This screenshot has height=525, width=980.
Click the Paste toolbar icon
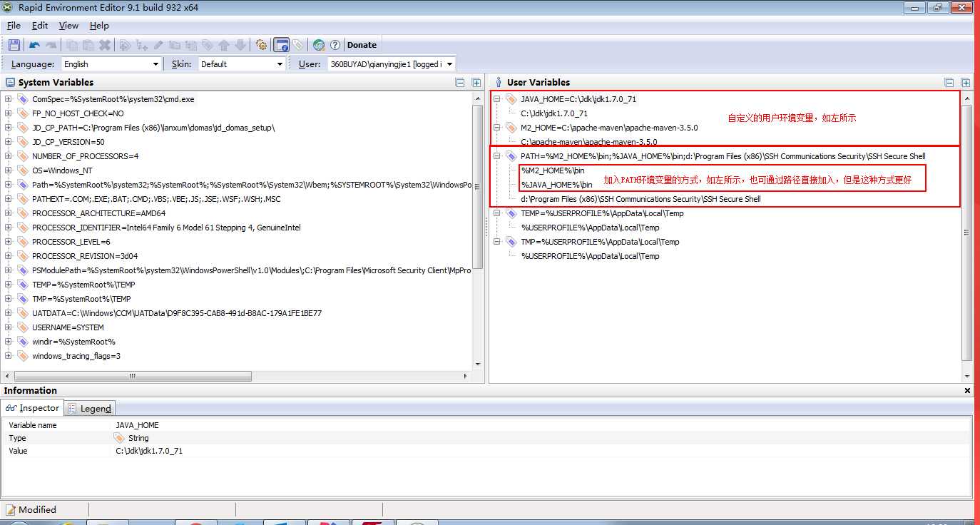click(x=88, y=45)
